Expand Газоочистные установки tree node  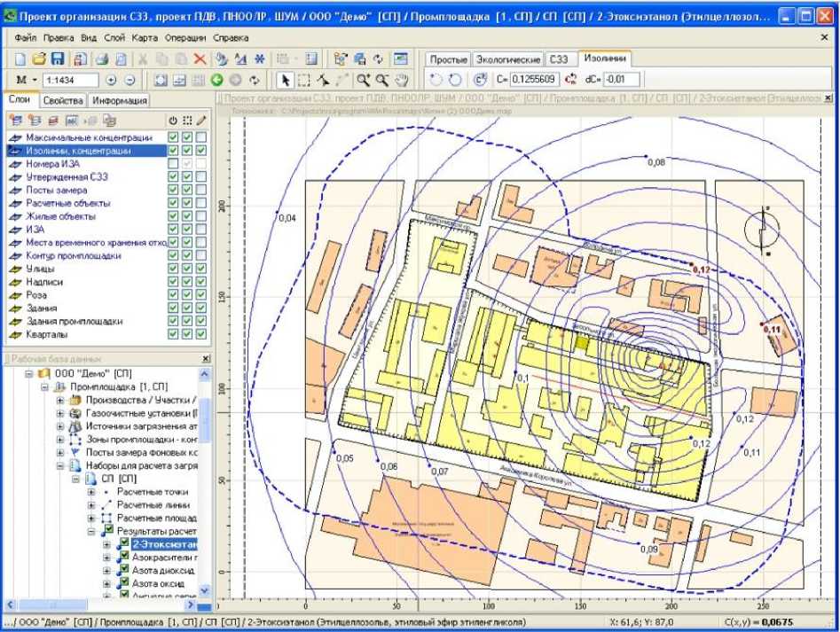(x=61, y=414)
